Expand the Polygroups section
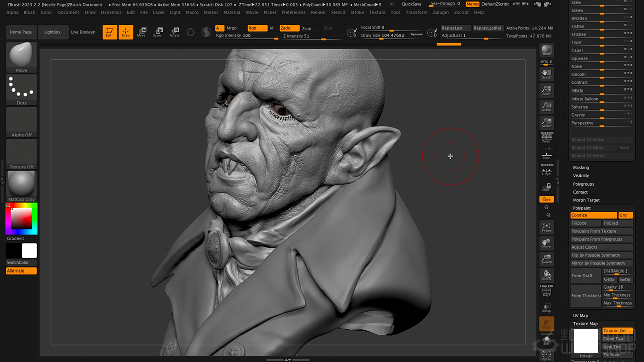The image size is (644, 362). 583,184
